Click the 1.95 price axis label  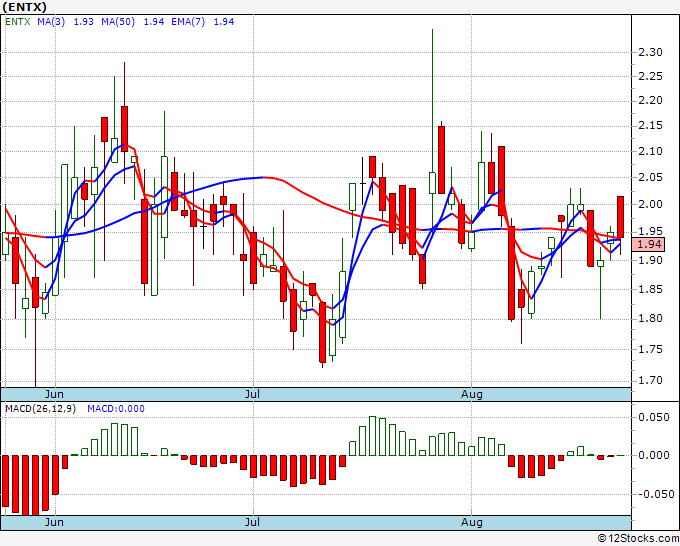pyautogui.click(x=651, y=231)
